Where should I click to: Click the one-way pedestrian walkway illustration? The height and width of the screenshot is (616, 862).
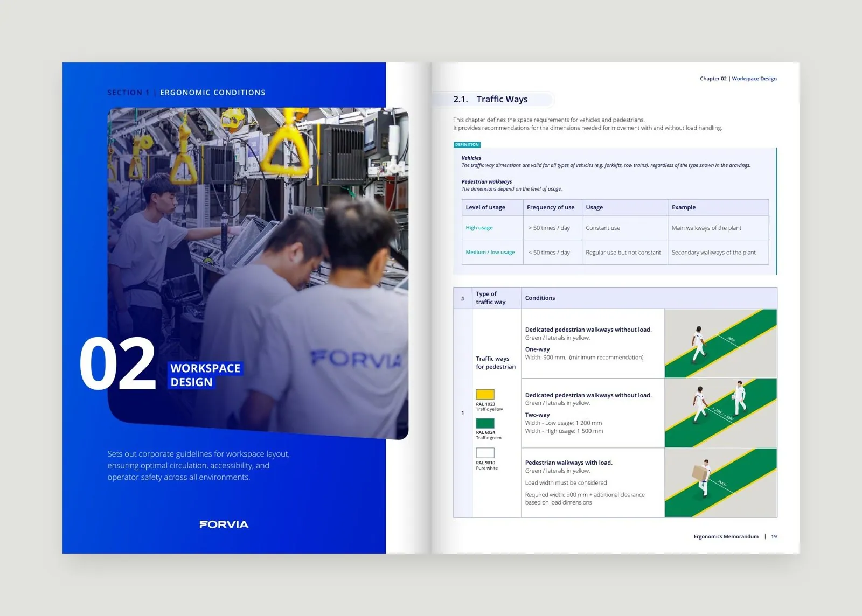coord(720,343)
